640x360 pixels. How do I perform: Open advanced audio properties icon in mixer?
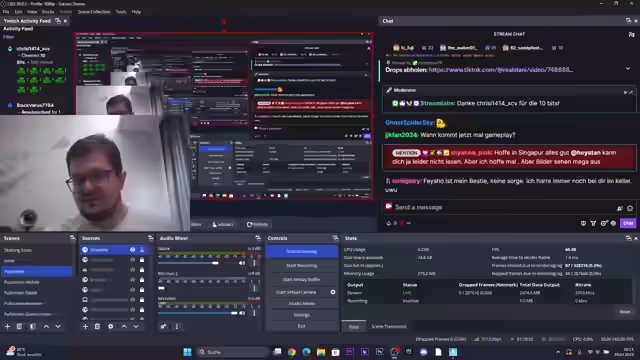(x=163, y=327)
